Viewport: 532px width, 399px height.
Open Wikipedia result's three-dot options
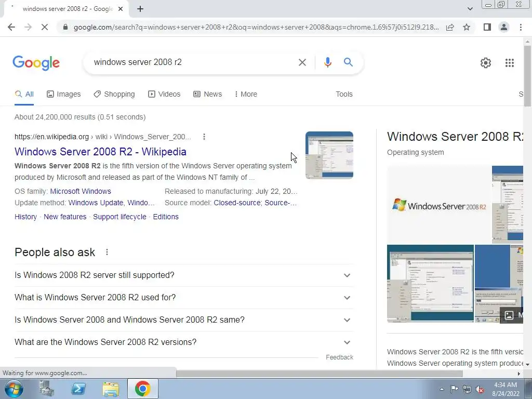point(204,137)
